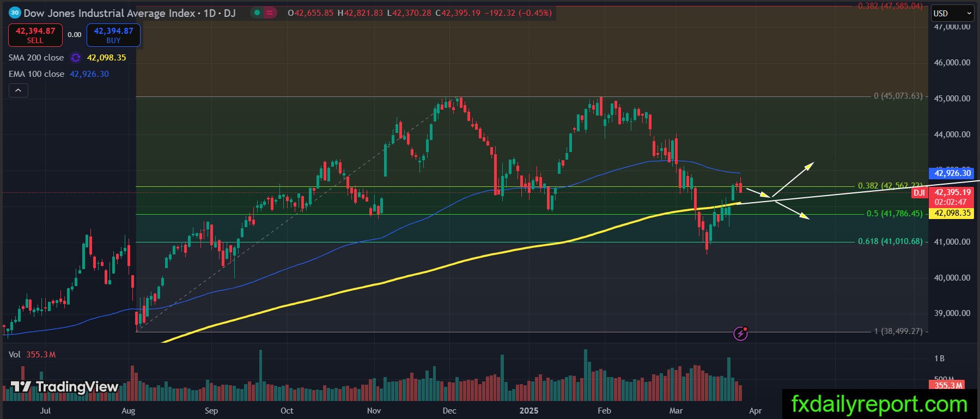This screenshot has height=419, width=980.
Task: Click the 39,000.00 price scale label
Action: 952,313
